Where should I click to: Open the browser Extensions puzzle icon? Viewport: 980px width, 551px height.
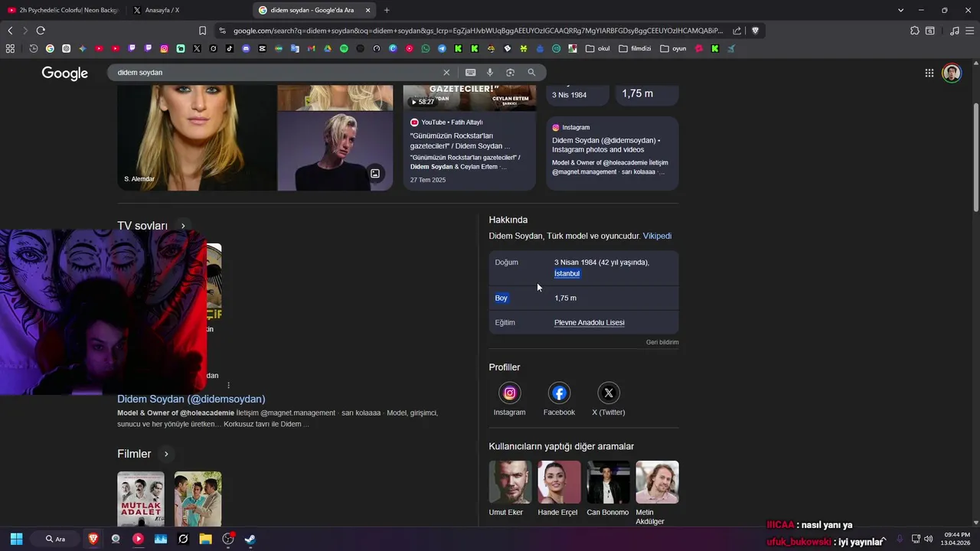point(914,31)
